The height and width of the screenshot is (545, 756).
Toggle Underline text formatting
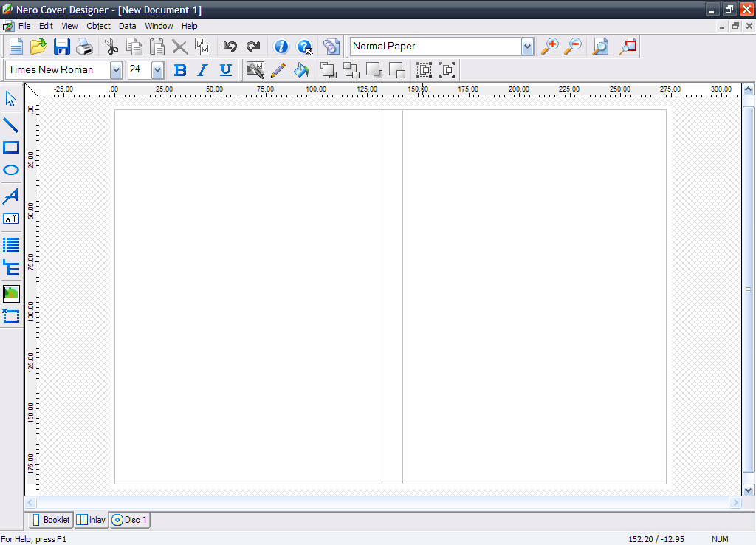pos(226,70)
